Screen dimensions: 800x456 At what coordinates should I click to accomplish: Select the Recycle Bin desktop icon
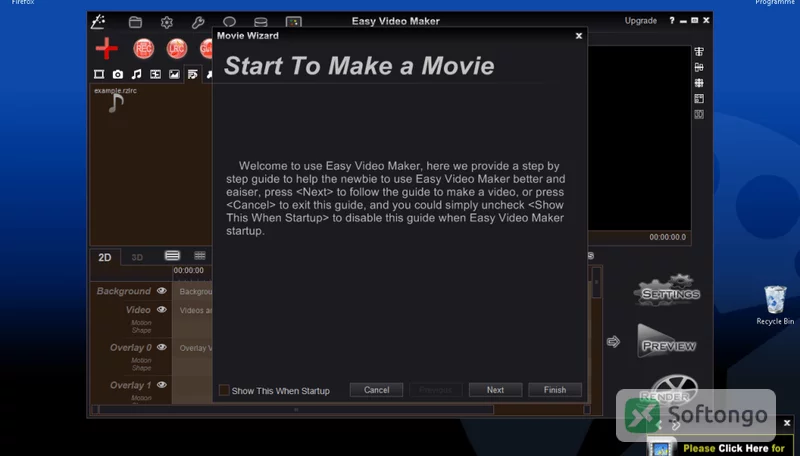775,305
